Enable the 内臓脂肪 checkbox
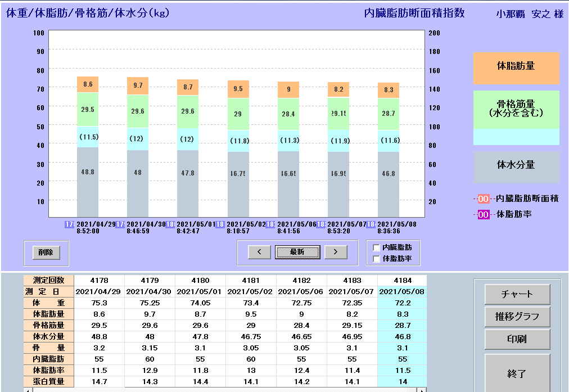569x392 pixels. coord(376,247)
